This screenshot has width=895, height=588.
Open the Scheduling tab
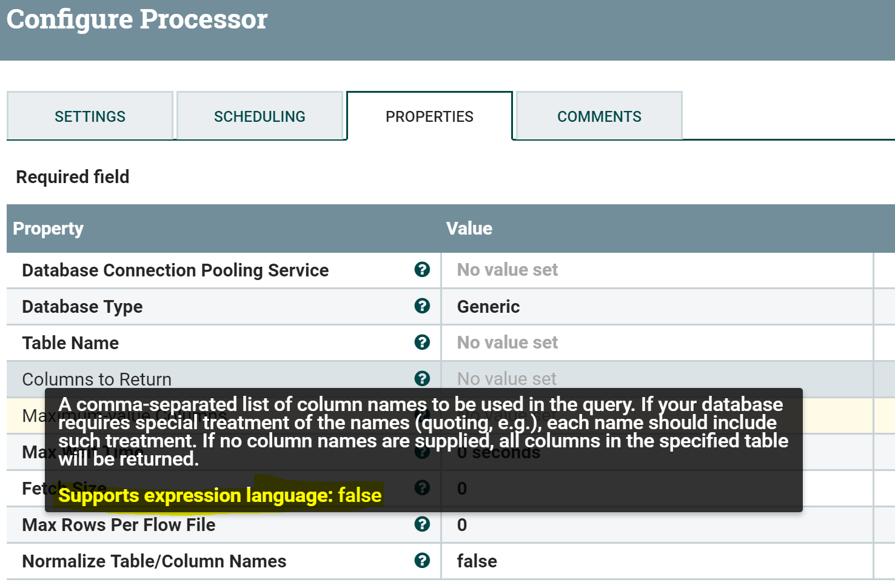[260, 116]
